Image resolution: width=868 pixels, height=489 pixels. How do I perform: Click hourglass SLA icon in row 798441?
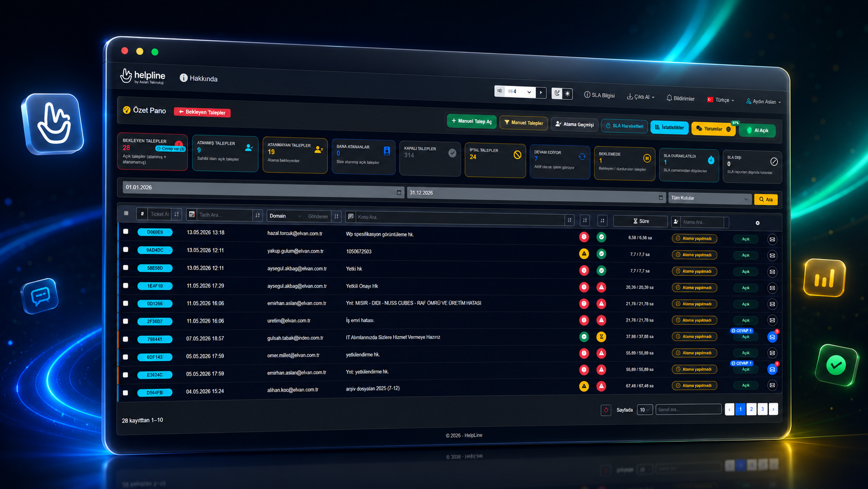click(x=601, y=337)
